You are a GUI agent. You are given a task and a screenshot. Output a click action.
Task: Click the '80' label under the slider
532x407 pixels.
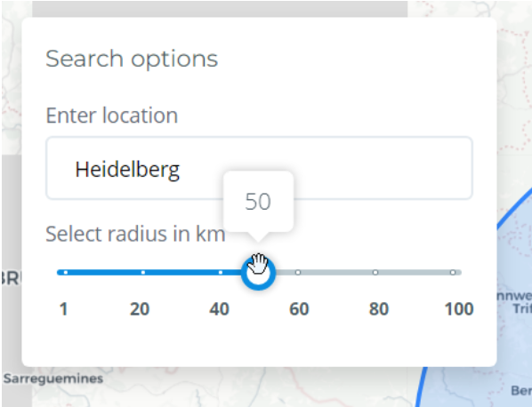click(379, 309)
